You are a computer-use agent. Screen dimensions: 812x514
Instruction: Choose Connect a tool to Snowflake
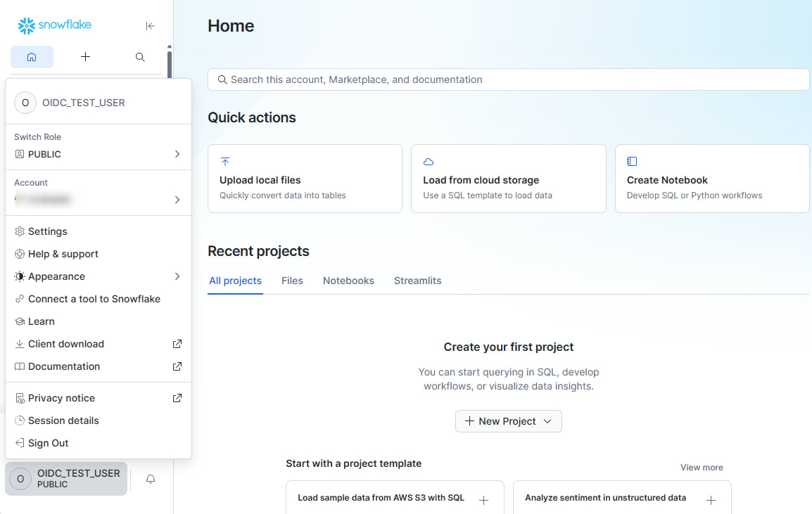point(99,299)
